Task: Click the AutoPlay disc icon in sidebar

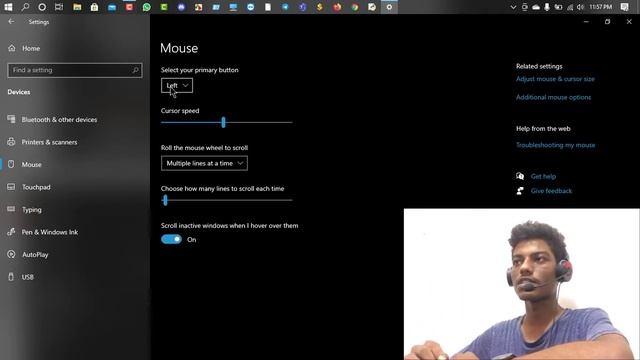Action: click(11, 254)
